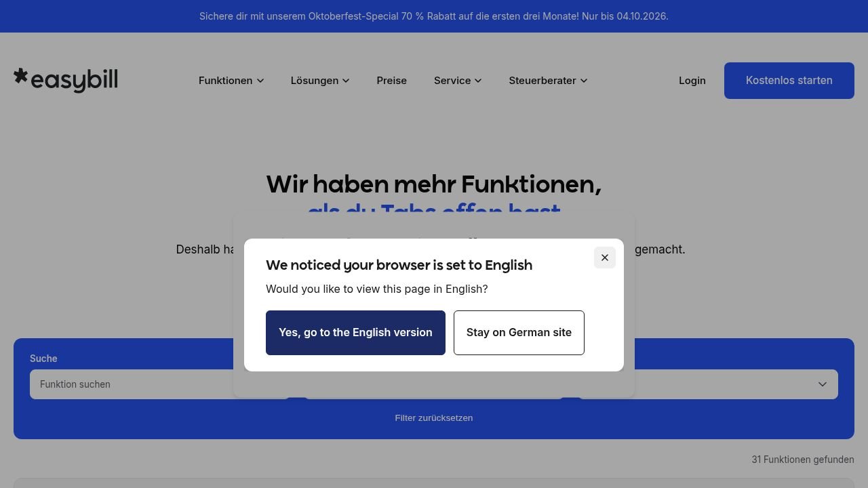Expand the Steuerberater menu
Image resolution: width=868 pixels, height=488 pixels.
click(x=548, y=81)
